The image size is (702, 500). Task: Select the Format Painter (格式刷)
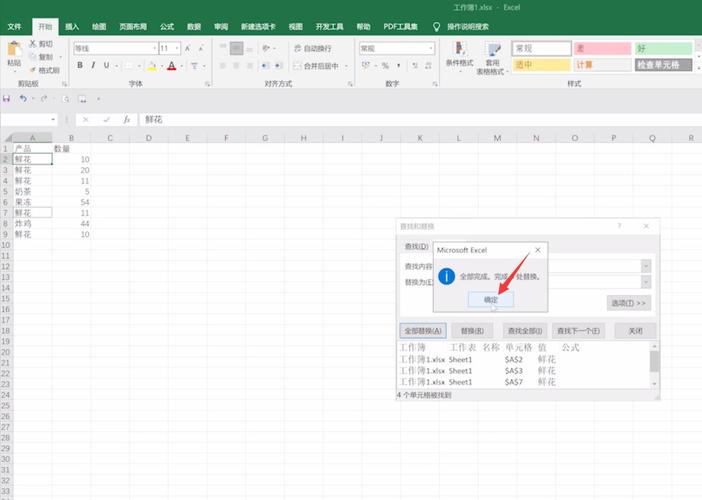44,70
